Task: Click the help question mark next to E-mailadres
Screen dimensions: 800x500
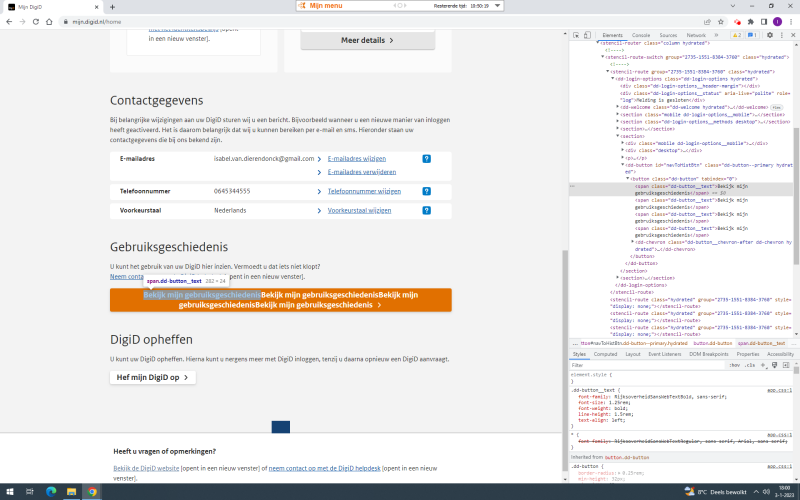Action: click(x=426, y=158)
